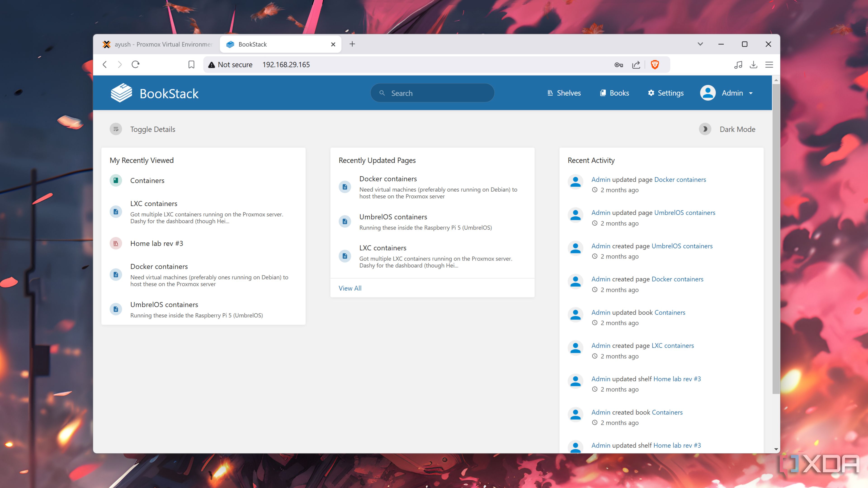Click the 'Recent Activity' heading
Image resolution: width=868 pixels, height=488 pixels.
(591, 160)
